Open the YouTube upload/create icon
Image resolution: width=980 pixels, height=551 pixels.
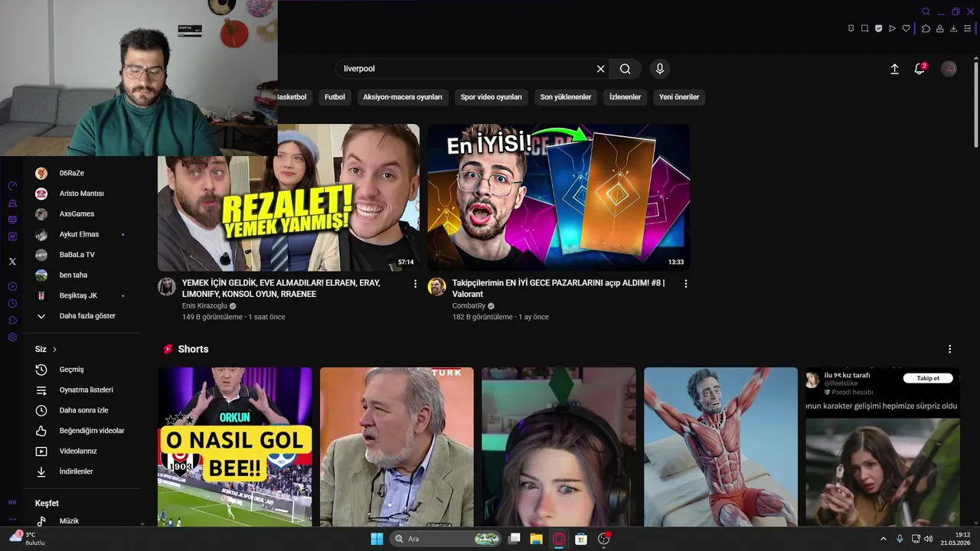click(894, 69)
